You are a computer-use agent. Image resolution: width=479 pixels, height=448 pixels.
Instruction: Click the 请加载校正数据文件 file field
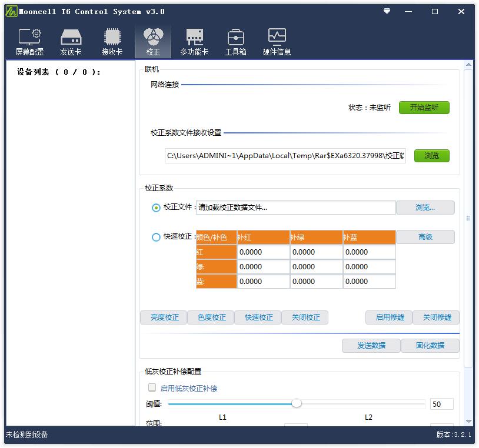296,208
